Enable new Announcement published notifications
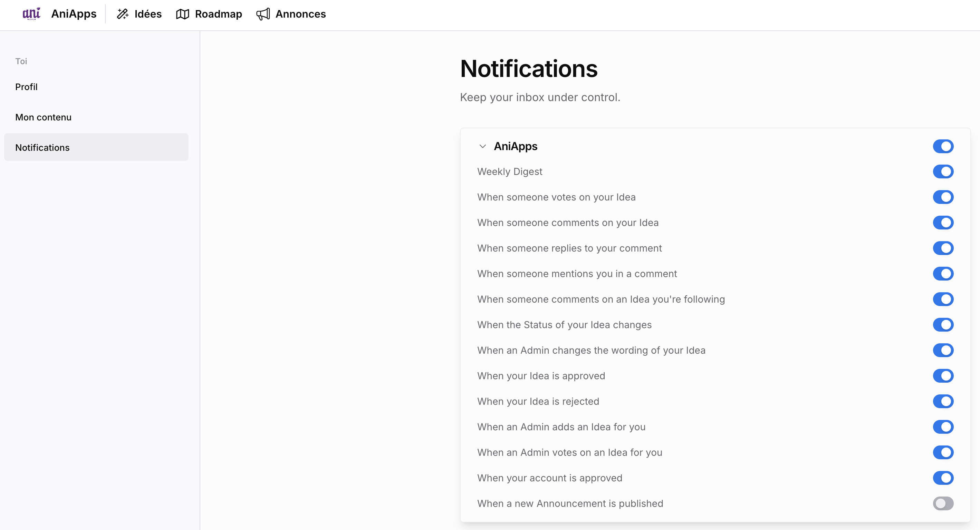This screenshot has height=530, width=980. [x=943, y=503]
